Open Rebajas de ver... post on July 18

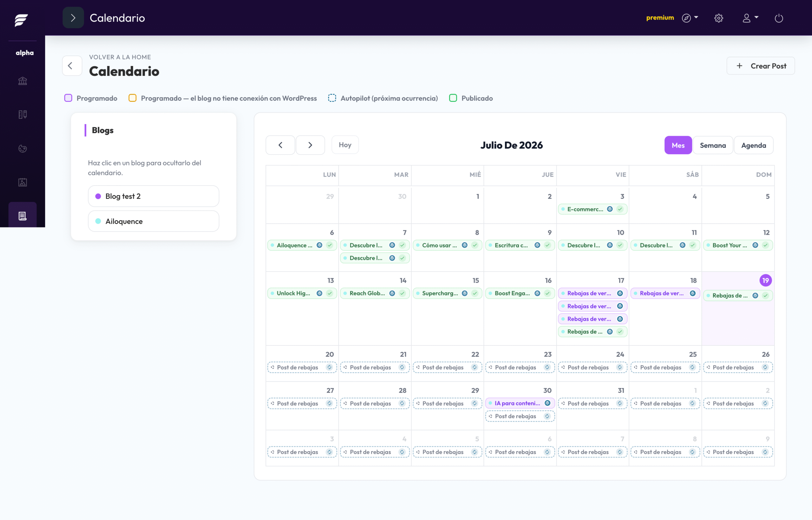[x=665, y=293]
